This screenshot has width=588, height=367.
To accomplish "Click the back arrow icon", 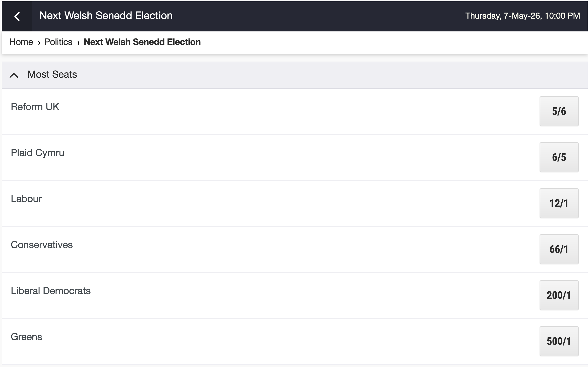I will click(17, 16).
